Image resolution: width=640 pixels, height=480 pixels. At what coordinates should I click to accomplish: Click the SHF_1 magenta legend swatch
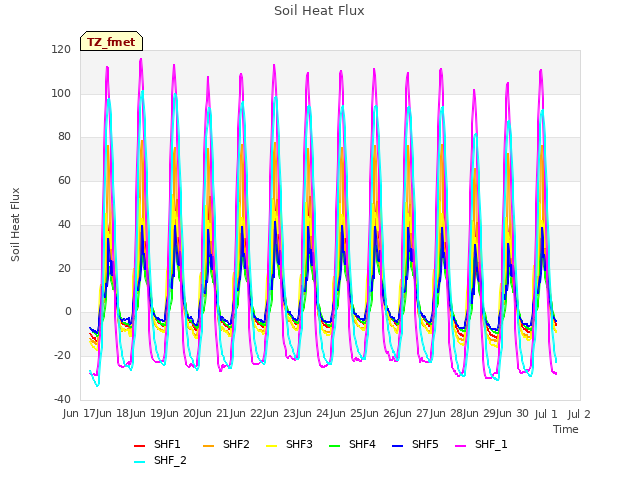tap(460, 446)
